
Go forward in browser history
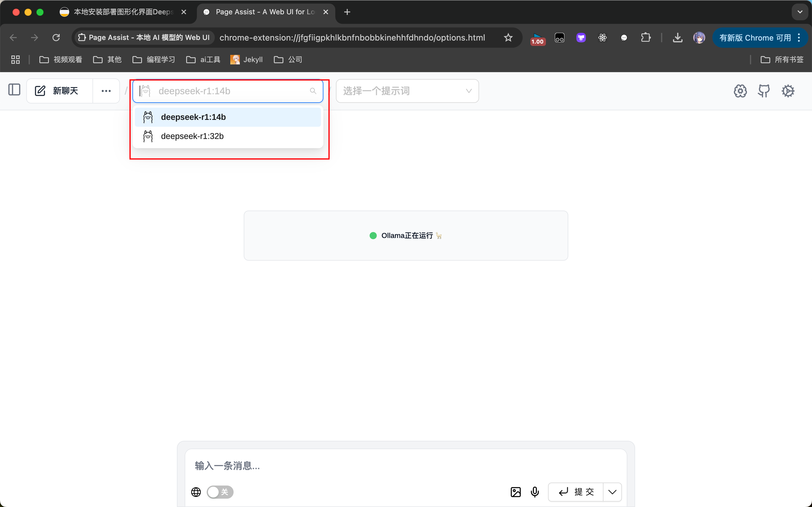tap(35, 38)
